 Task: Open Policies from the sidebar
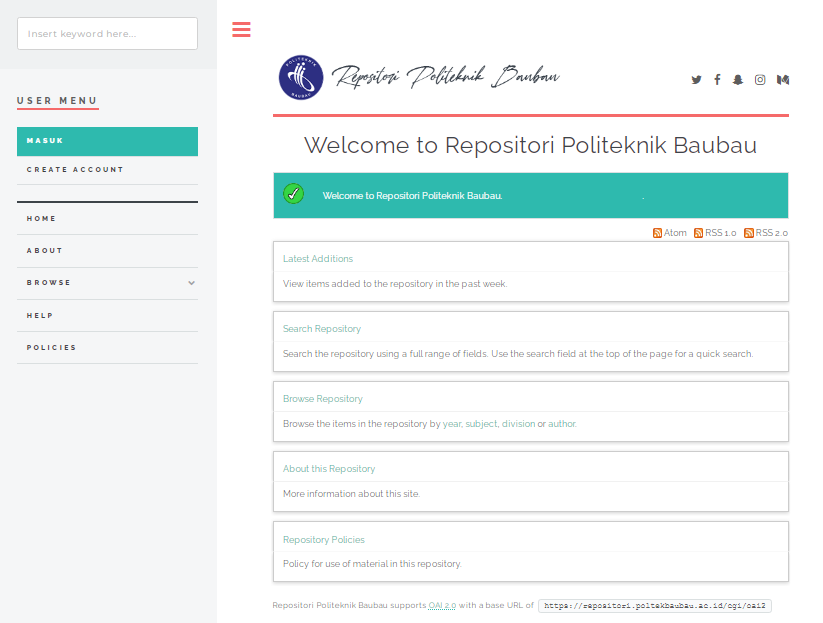(x=52, y=348)
